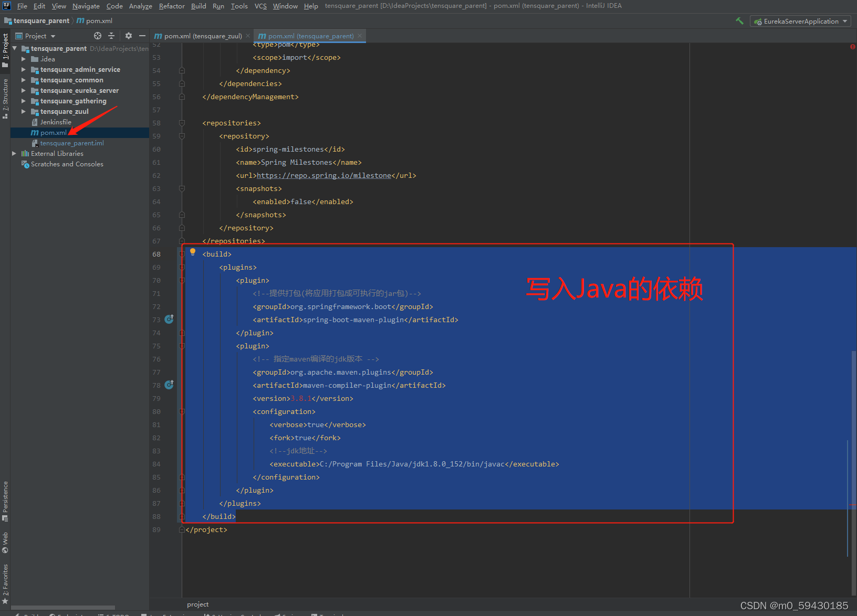Expand tensquare_eureka_server module
This screenshot has height=616, width=857.
tap(23, 90)
